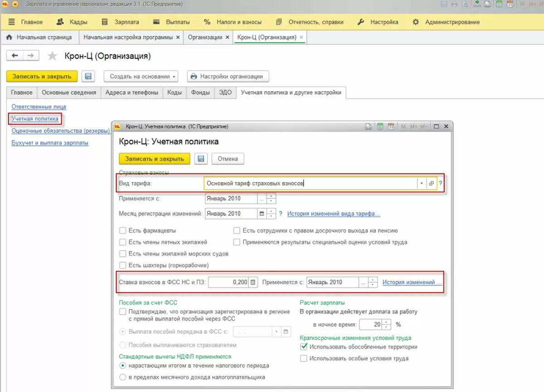Click the floppy save icon beside Создать на основании
Viewport: 544px width, 392px height.
coord(88,77)
